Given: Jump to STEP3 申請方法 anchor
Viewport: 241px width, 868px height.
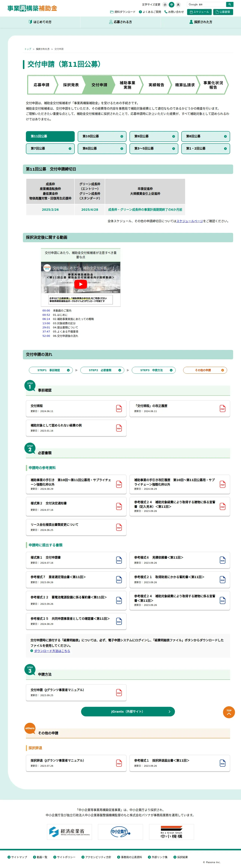Looking at the screenshot, I should click(x=154, y=370).
